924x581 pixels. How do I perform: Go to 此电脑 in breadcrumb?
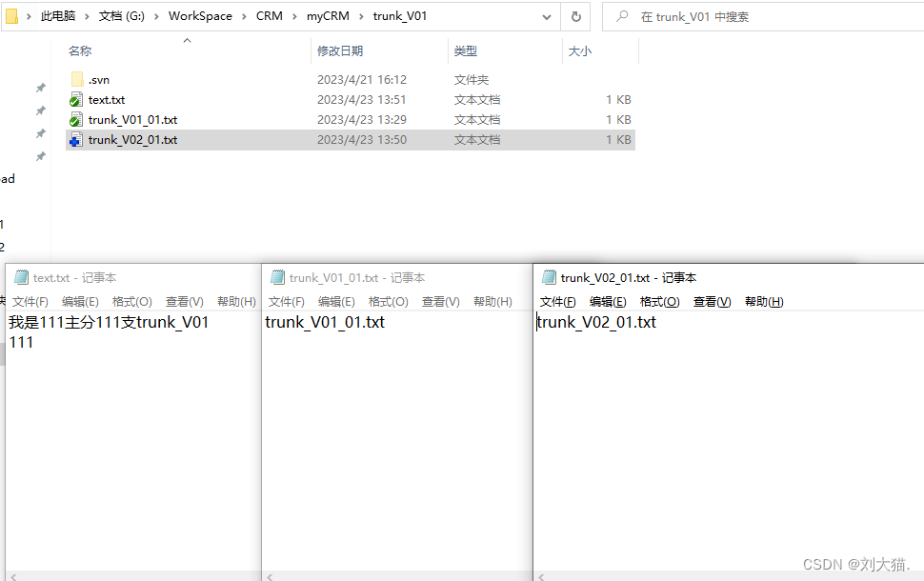[x=58, y=16]
